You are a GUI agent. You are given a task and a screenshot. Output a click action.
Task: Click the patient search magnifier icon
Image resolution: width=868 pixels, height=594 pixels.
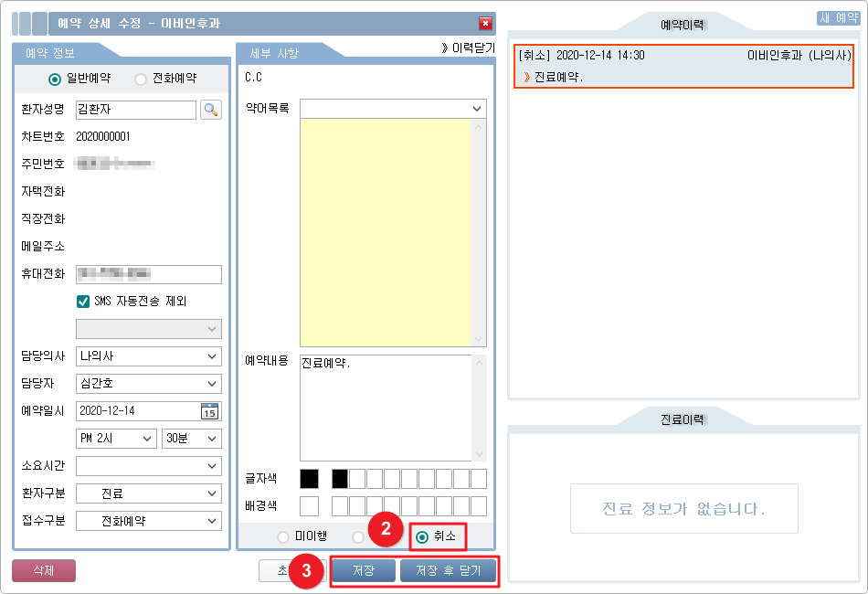point(211,110)
